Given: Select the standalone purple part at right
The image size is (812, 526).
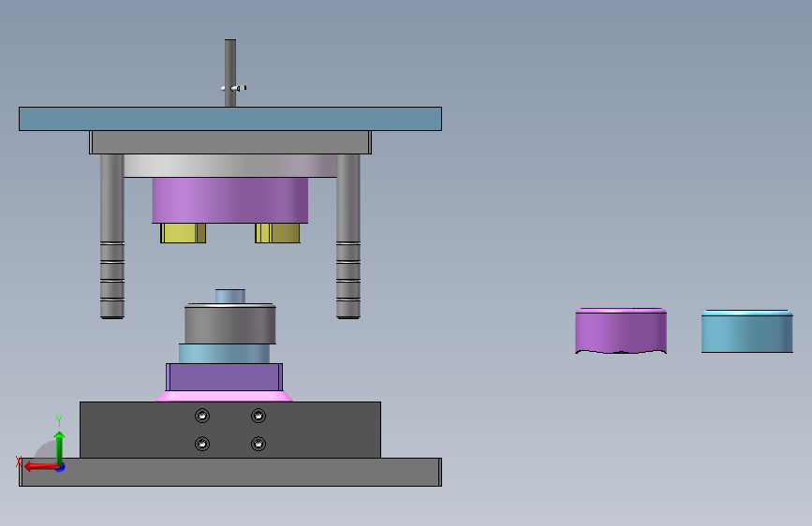Looking at the screenshot, I should point(621,330).
